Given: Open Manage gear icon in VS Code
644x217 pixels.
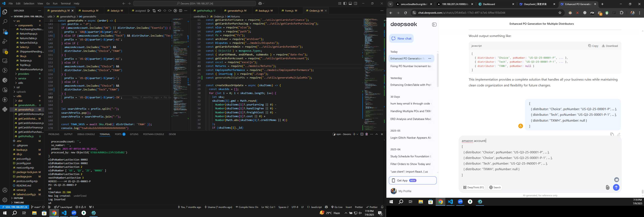Looking at the screenshot, I should tap(5, 200).
